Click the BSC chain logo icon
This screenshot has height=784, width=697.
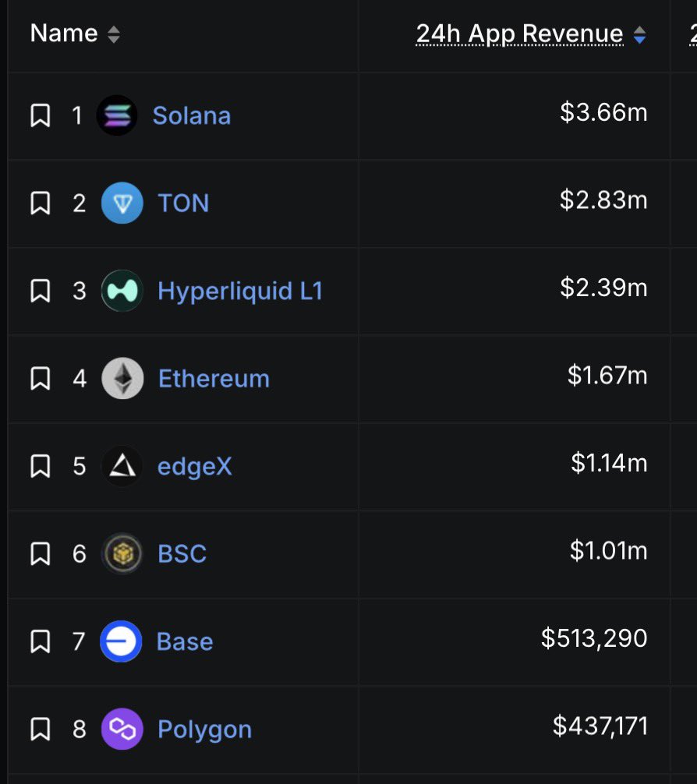[x=122, y=554]
